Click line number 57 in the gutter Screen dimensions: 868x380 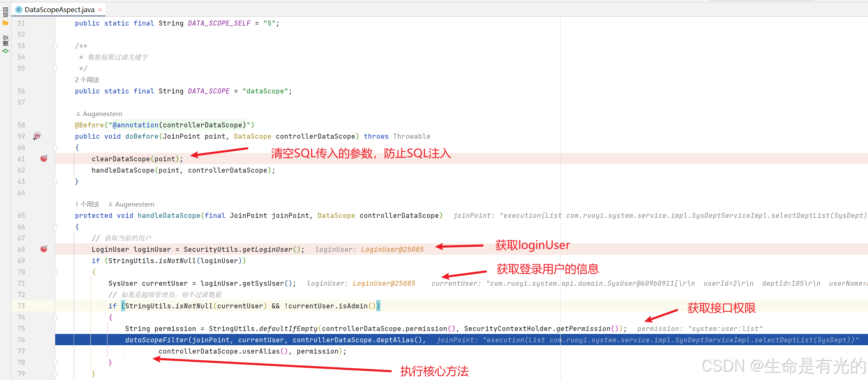click(x=21, y=102)
